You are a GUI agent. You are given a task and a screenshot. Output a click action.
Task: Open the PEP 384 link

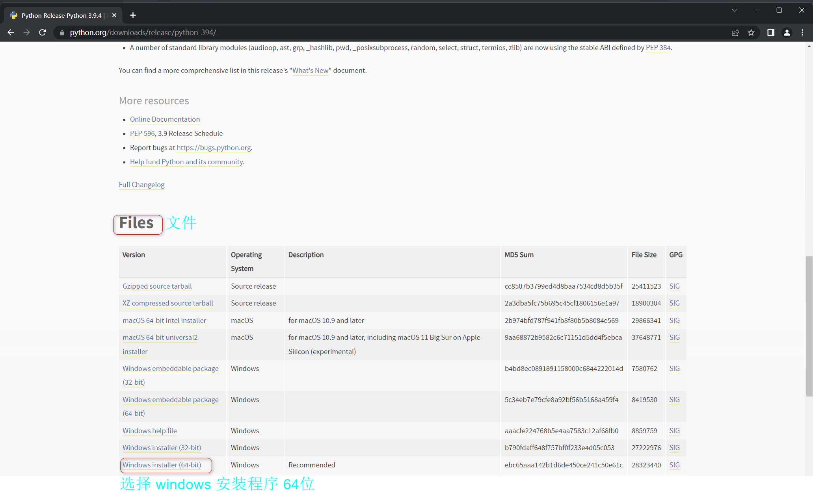(658, 48)
